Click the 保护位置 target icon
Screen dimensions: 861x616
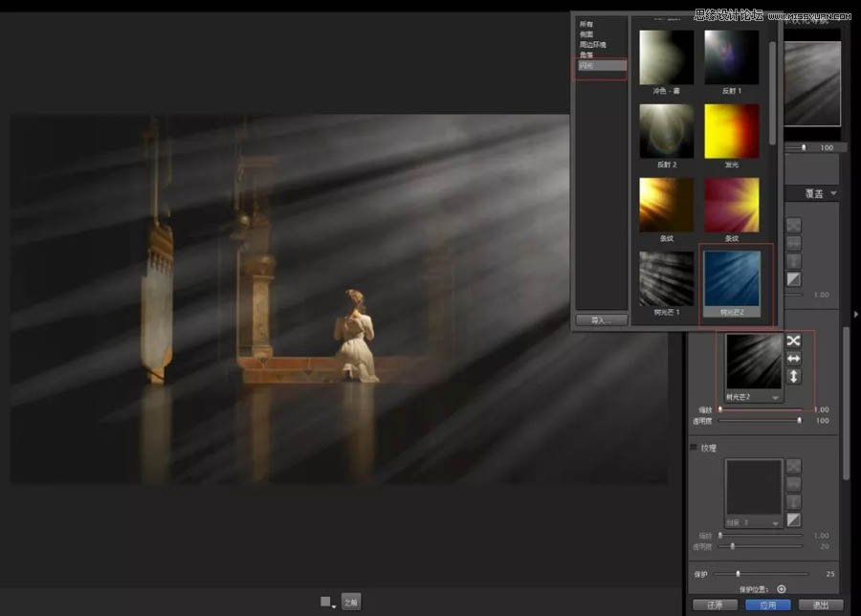782,589
